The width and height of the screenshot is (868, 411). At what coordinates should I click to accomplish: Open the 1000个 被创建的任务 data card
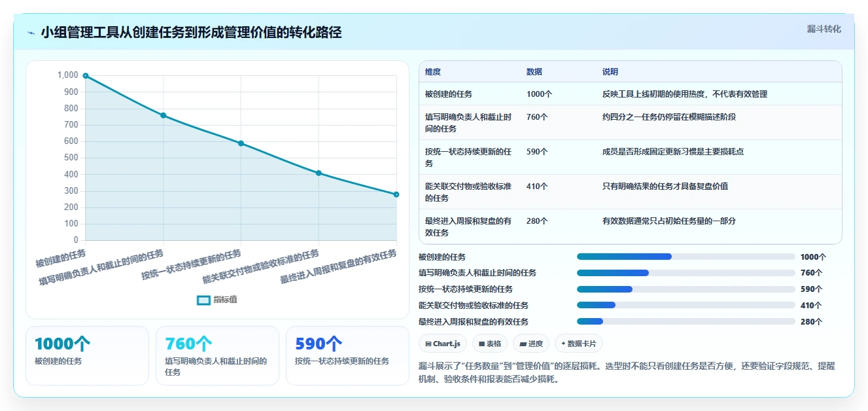pyautogui.click(x=87, y=355)
